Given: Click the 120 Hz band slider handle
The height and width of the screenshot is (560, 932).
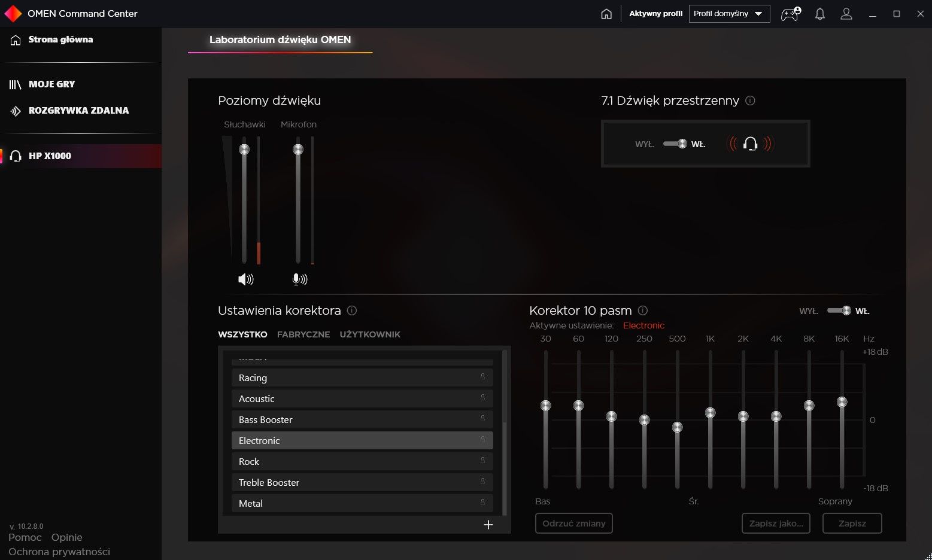Looking at the screenshot, I should pos(612,416).
